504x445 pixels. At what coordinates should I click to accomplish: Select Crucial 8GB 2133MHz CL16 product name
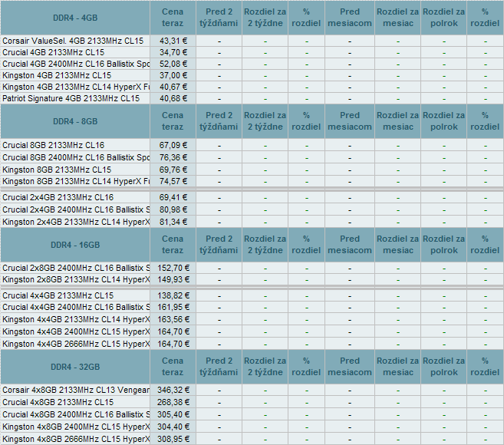point(54,145)
